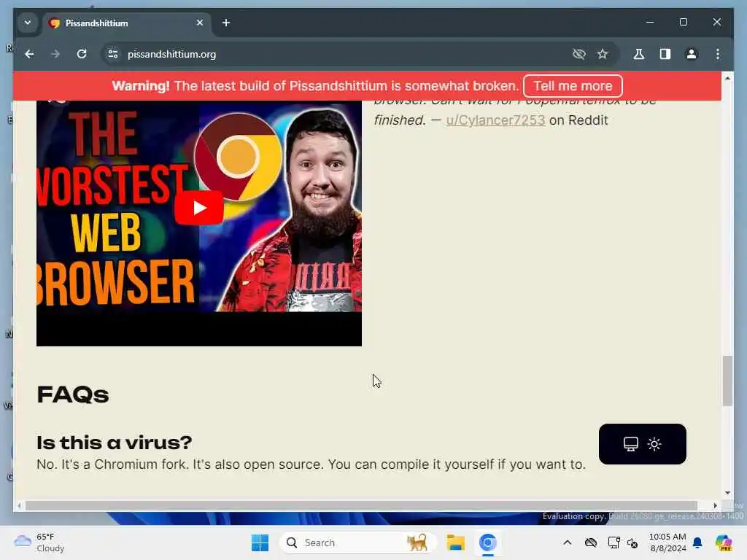The height and width of the screenshot is (560, 747).
Task: Go back using the browser back arrow
Action: point(29,54)
